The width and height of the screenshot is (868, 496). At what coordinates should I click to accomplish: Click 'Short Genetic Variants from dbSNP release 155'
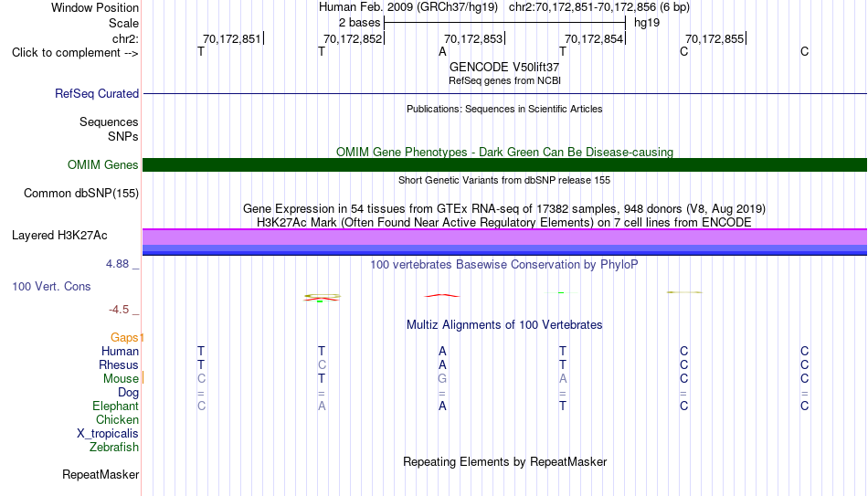[504, 180]
